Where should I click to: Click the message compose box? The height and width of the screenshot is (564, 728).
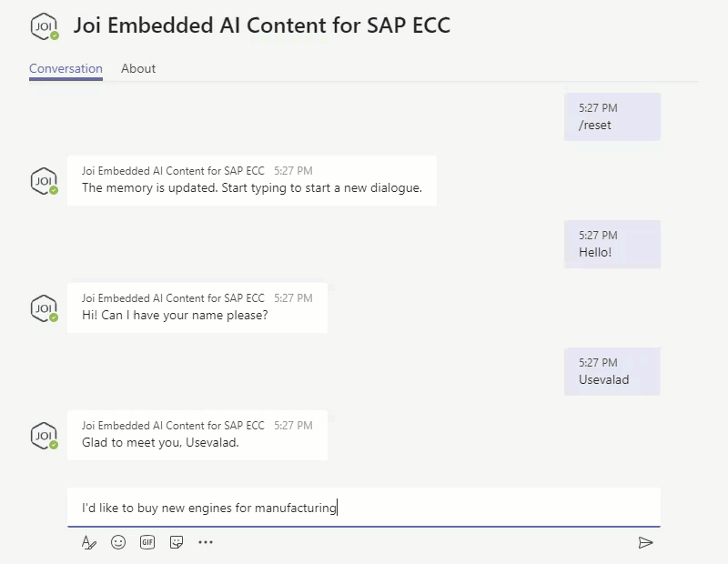[x=363, y=508]
